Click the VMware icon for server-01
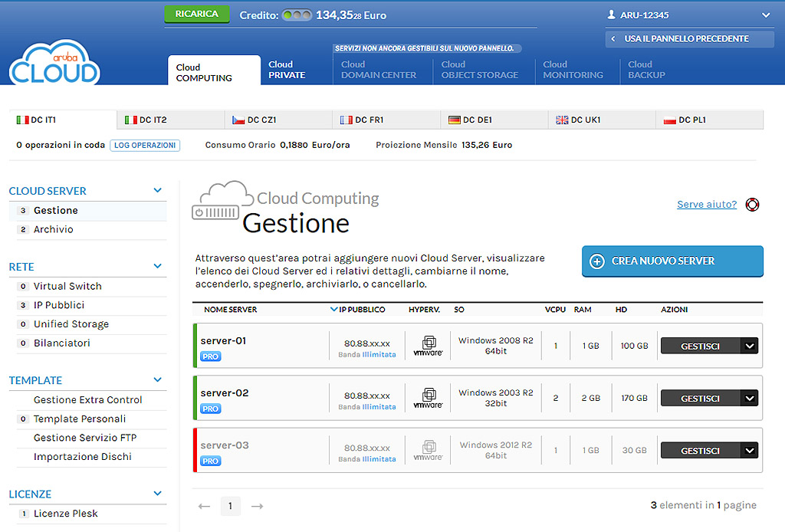Screen dimensions: 785x532 click(x=428, y=346)
